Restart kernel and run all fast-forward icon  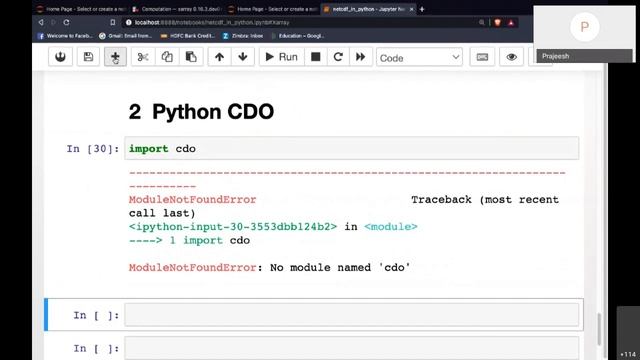(x=361, y=57)
